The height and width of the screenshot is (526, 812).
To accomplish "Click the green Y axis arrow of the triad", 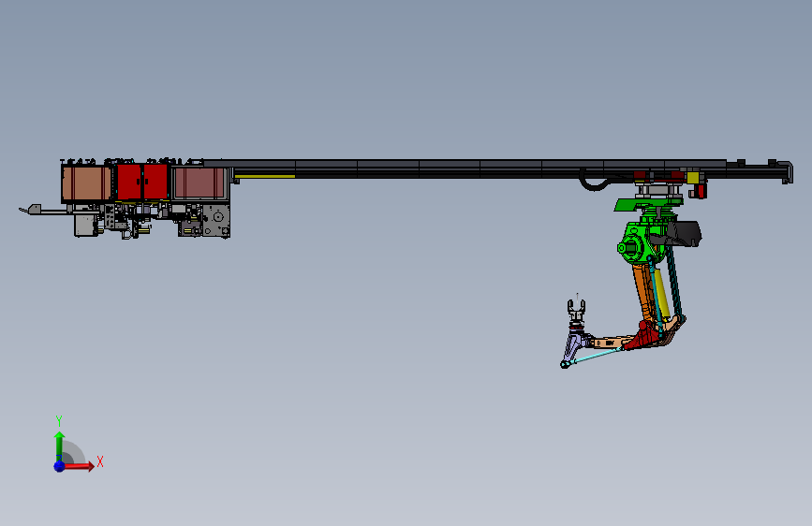I will [59, 446].
